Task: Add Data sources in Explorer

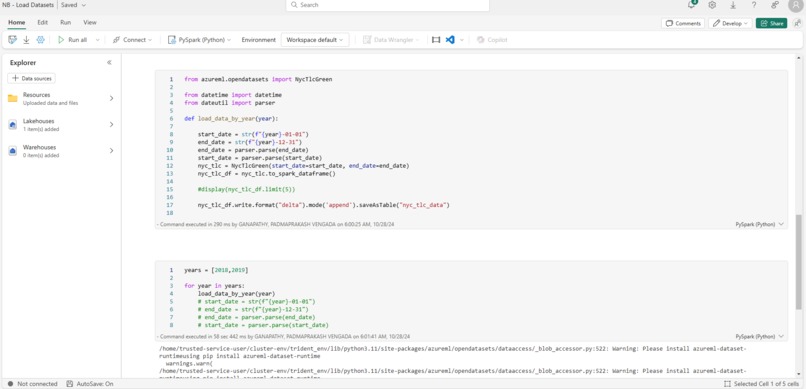Action: tap(31, 78)
